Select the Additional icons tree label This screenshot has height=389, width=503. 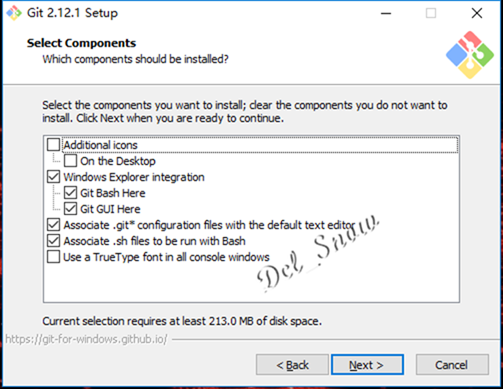(x=100, y=145)
